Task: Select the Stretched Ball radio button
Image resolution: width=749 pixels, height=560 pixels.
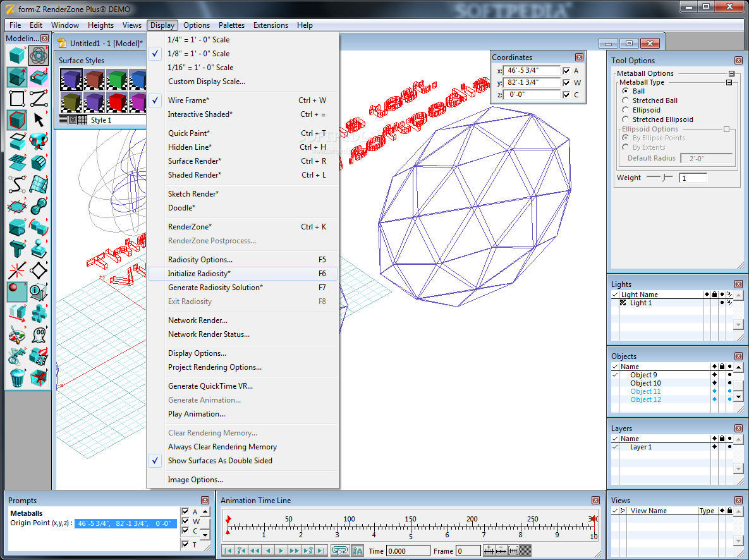Action: [x=625, y=100]
